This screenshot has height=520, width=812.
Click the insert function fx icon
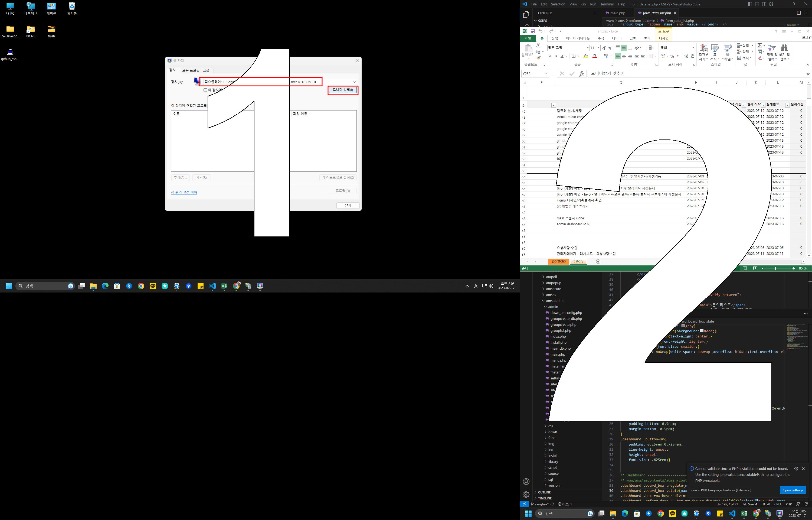pyautogui.click(x=581, y=74)
